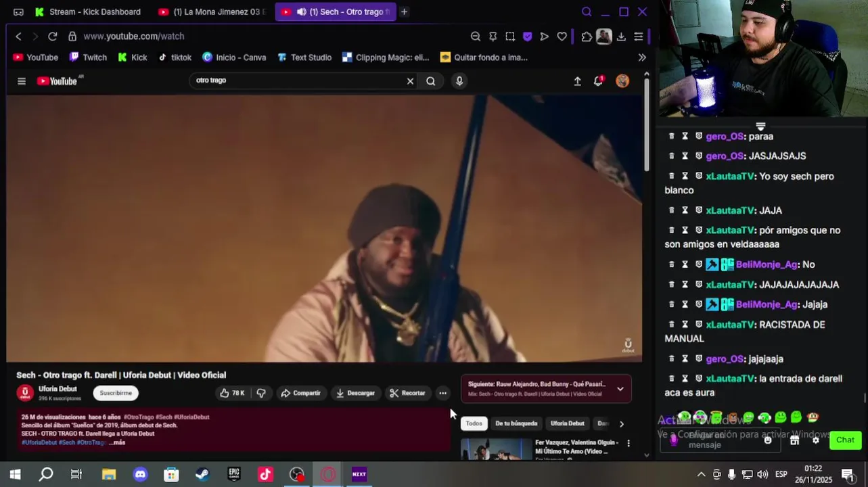Open browser downloads icon
Viewport: 868px width, 487px height.
pos(621,37)
